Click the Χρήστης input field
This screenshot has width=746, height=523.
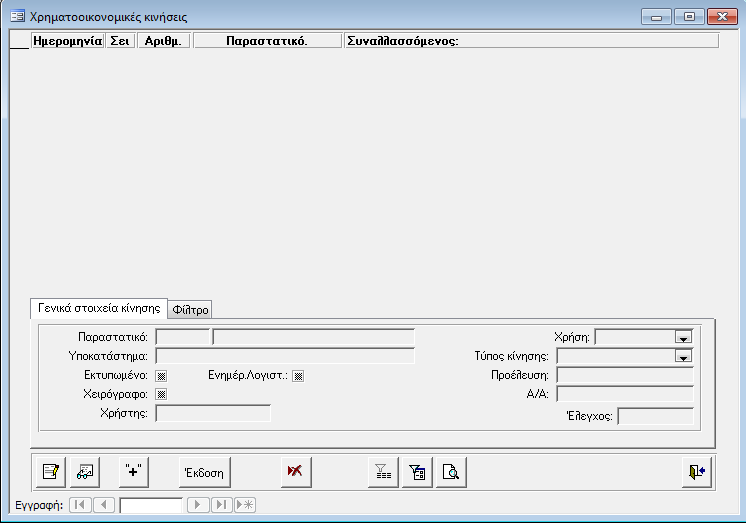pyautogui.click(x=213, y=413)
